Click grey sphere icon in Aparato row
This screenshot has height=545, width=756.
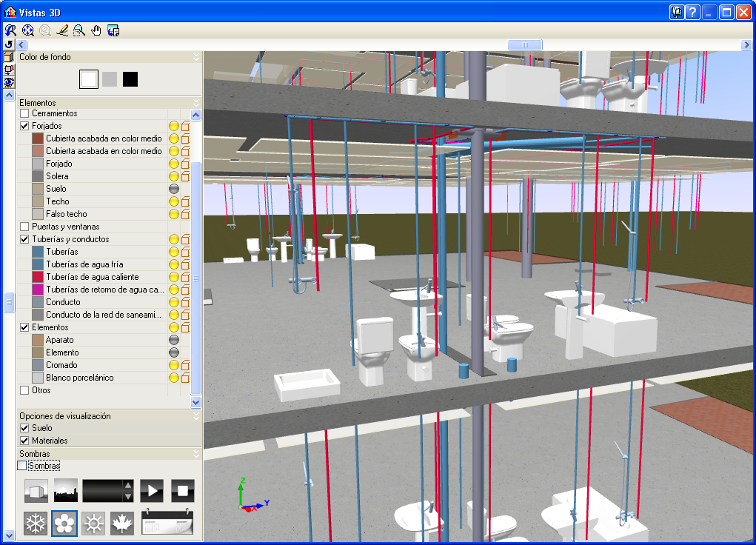pos(174,340)
